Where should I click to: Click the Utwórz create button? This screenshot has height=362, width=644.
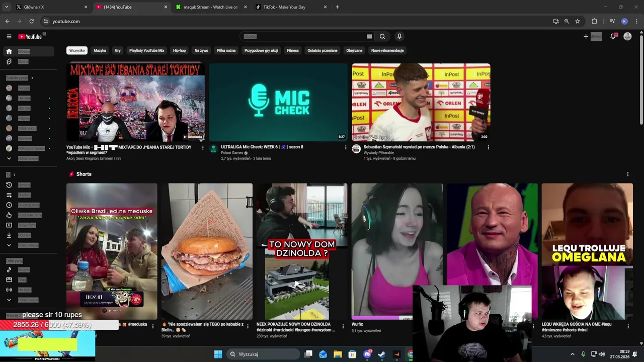pyautogui.click(x=593, y=36)
